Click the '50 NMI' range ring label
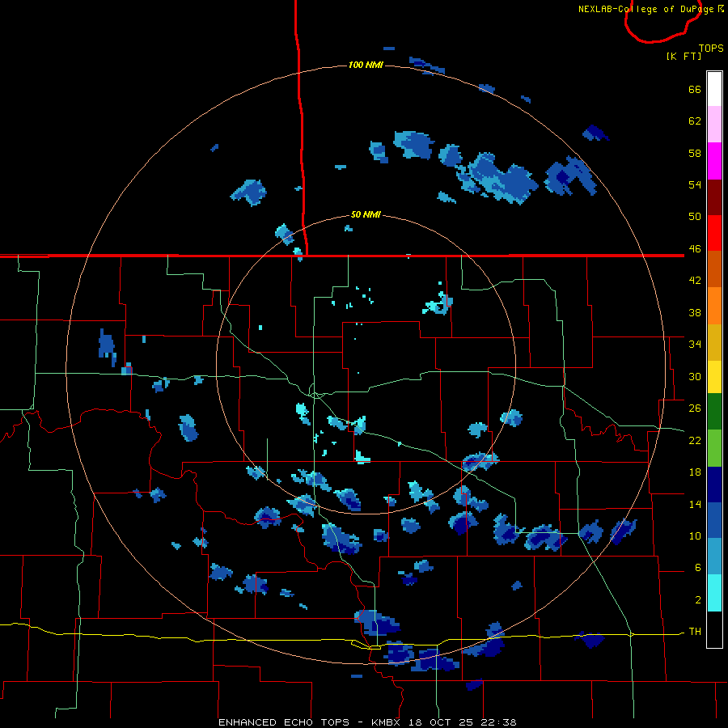 coord(366,214)
